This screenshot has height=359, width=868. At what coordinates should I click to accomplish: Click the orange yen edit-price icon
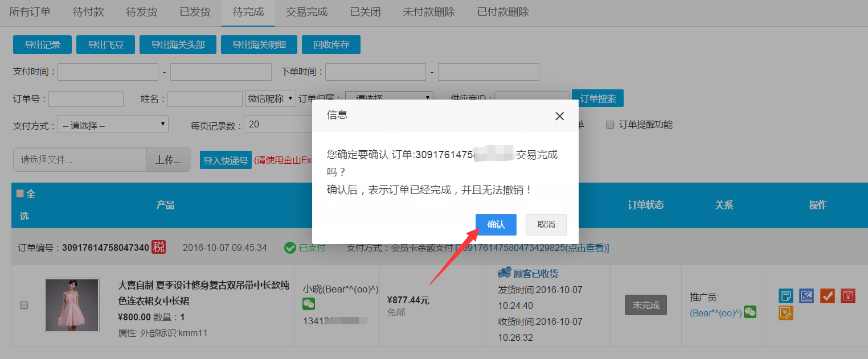click(785, 313)
